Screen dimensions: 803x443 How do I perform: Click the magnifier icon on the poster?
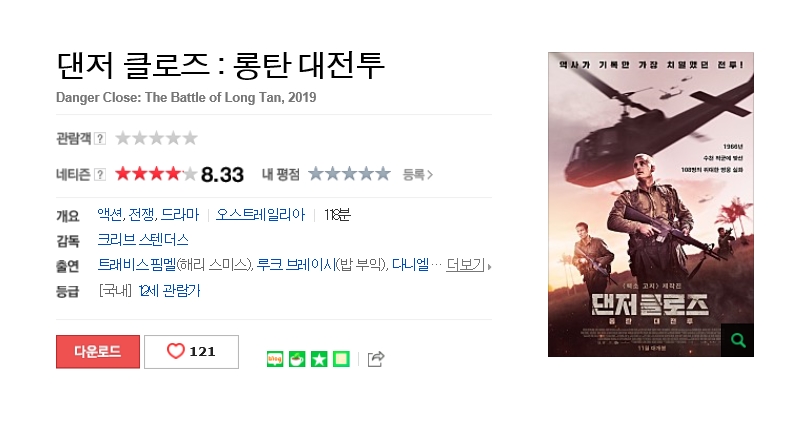coord(737,340)
